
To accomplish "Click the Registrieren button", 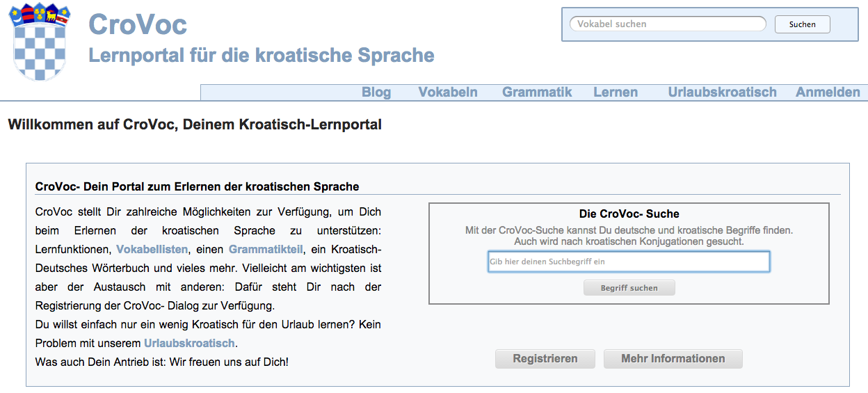I will (545, 359).
